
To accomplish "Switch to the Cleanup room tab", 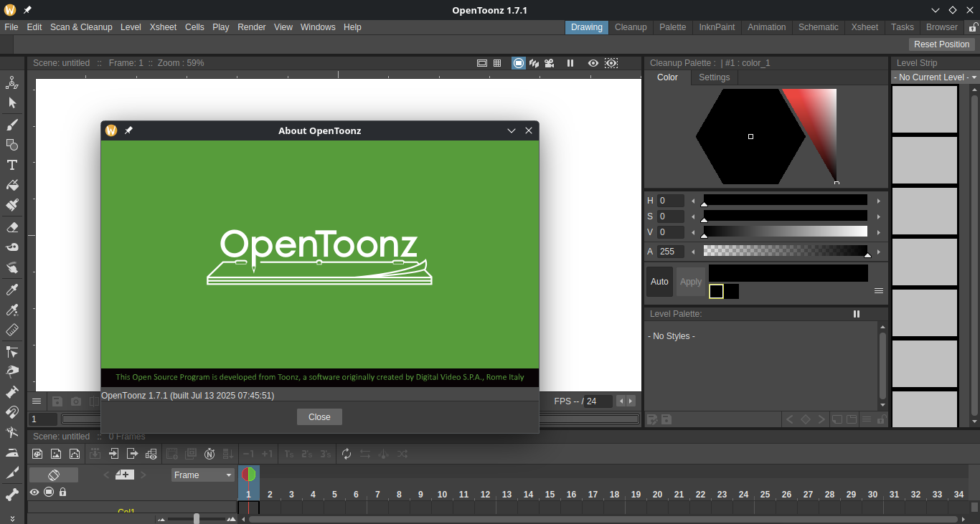I will (x=631, y=27).
